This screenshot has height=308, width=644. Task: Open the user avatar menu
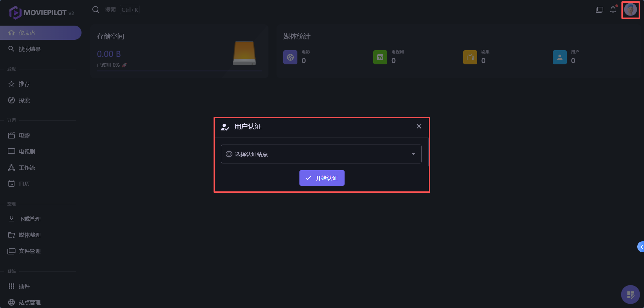[630, 10]
